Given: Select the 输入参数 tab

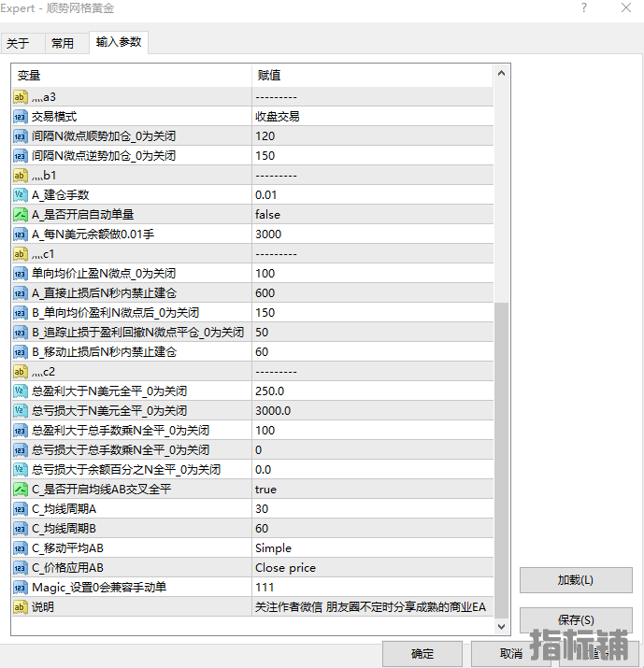Looking at the screenshot, I should [x=119, y=42].
